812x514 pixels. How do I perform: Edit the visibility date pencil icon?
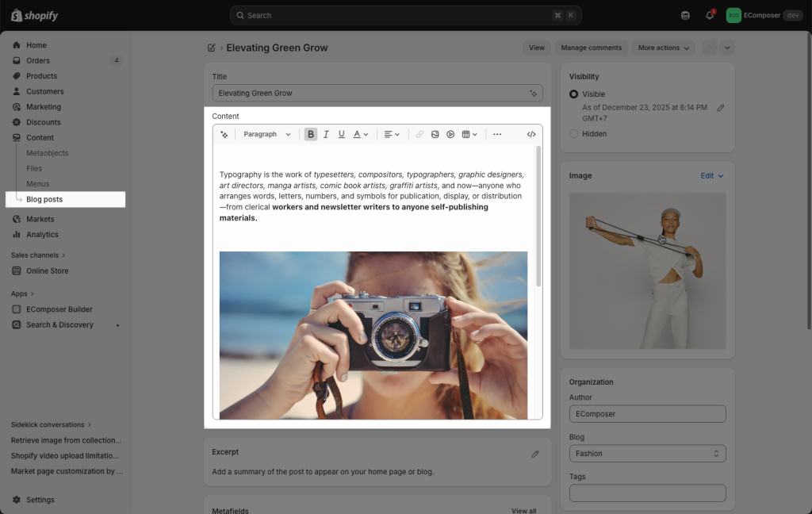click(x=720, y=108)
